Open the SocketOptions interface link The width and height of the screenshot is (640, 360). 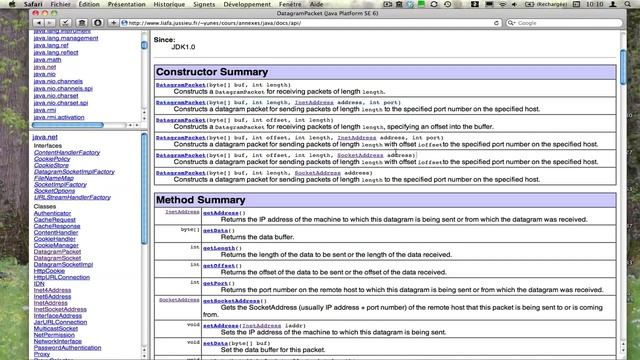click(x=54, y=191)
